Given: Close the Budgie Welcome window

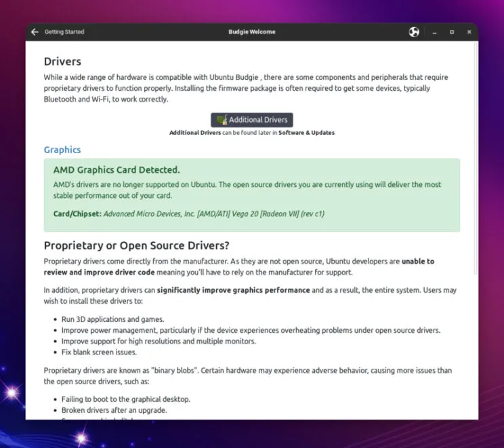Looking at the screenshot, I should point(469,32).
